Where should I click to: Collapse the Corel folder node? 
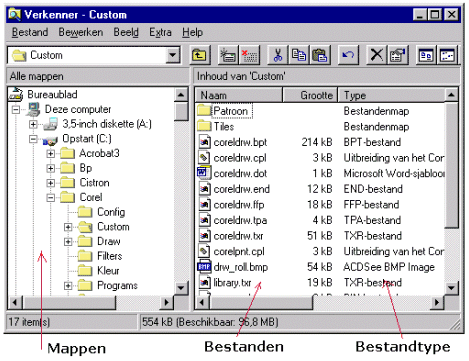coord(50,198)
